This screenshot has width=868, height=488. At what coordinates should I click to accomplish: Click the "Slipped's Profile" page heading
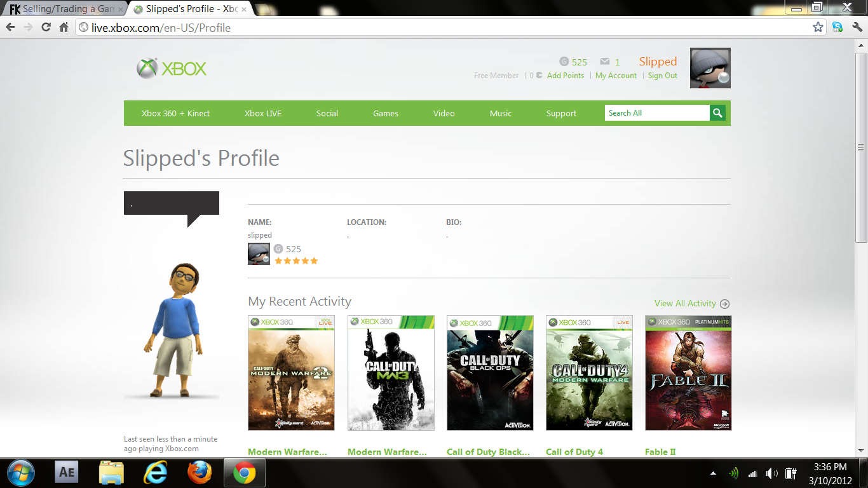pos(201,158)
